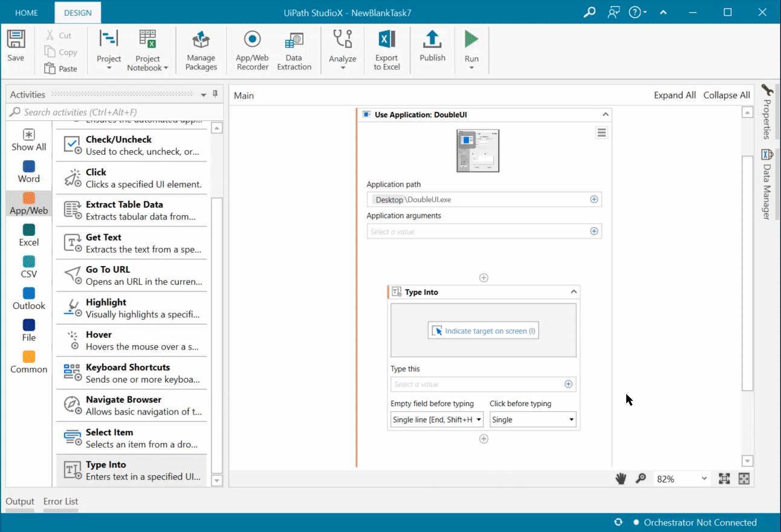Switch to the HOME tab
The height and width of the screenshot is (532, 781).
click(x=27, y=13)
